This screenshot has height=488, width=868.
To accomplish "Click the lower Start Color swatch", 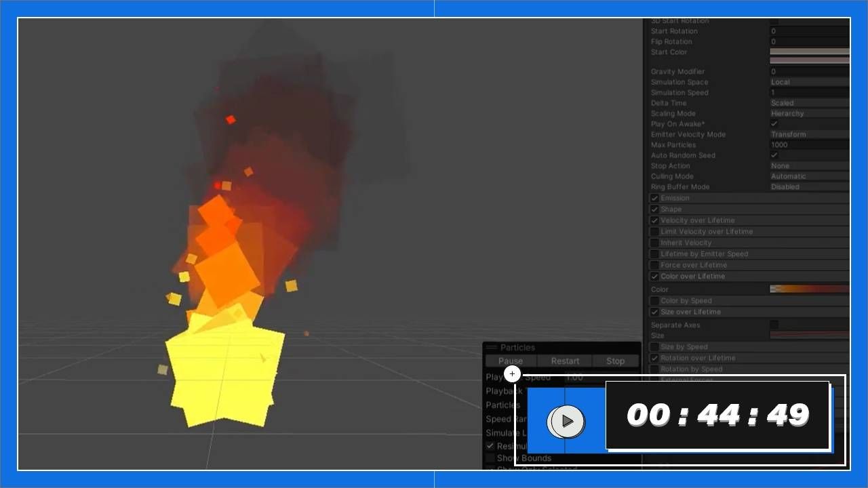I will [x=810, y=60].
